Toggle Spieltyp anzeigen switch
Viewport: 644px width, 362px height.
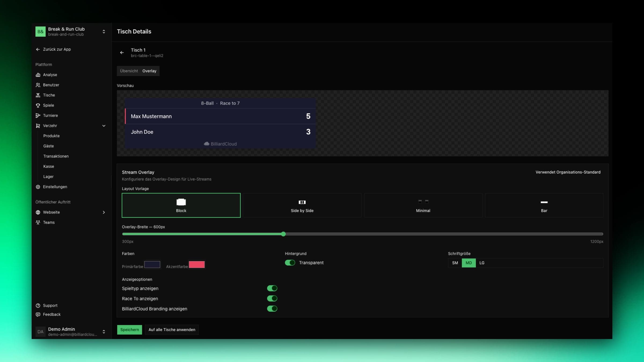click(272, 288)
